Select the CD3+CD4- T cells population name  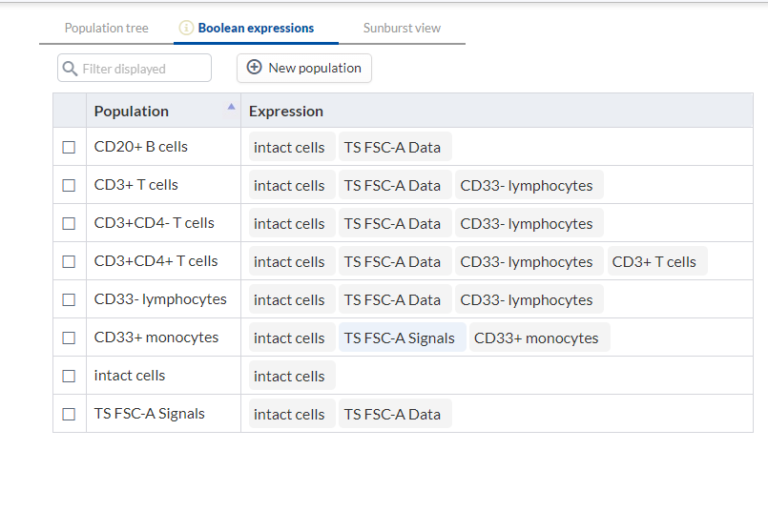pos(155,223)
